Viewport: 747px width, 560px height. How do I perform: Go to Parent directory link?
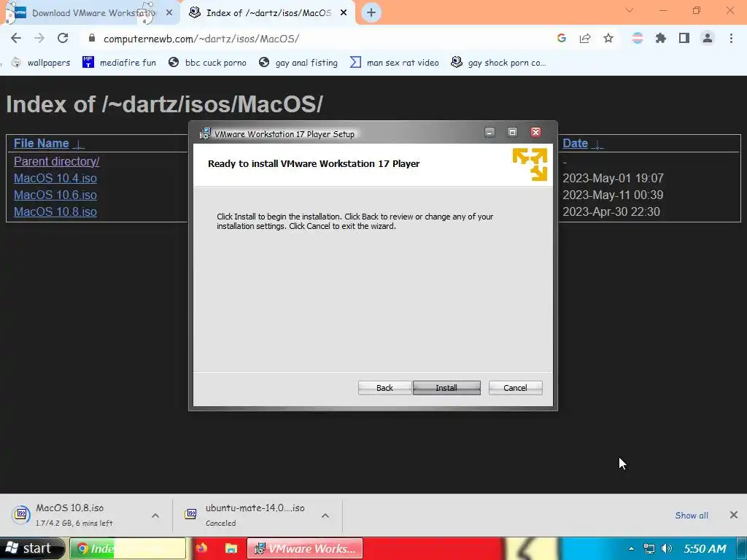56,161
